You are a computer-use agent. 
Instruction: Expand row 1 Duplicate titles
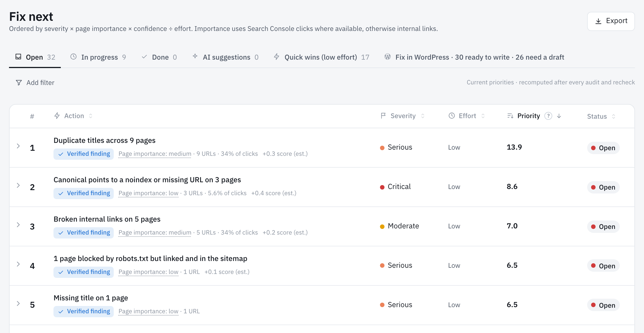[x=18, y=146]
